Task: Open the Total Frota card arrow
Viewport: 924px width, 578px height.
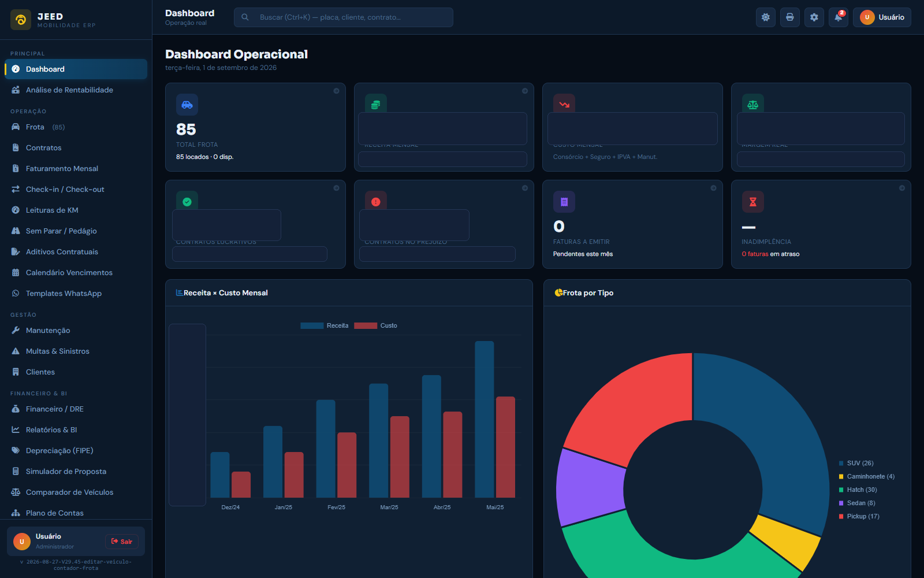Action: (x=336, y=91)
